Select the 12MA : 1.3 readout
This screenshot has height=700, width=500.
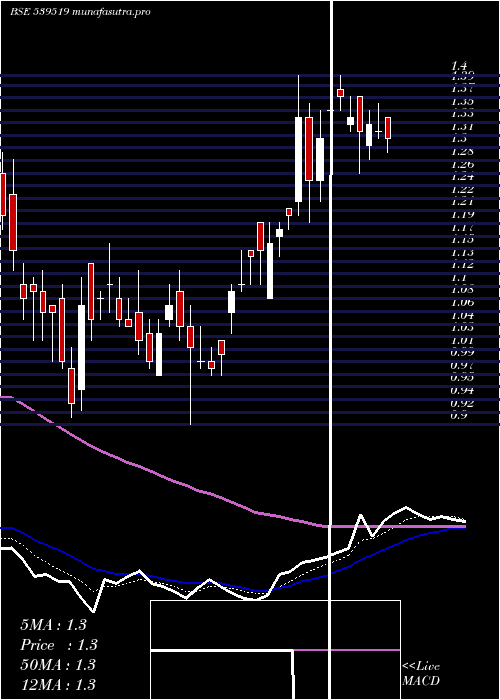pyautogui.click(x=58, y=684)
